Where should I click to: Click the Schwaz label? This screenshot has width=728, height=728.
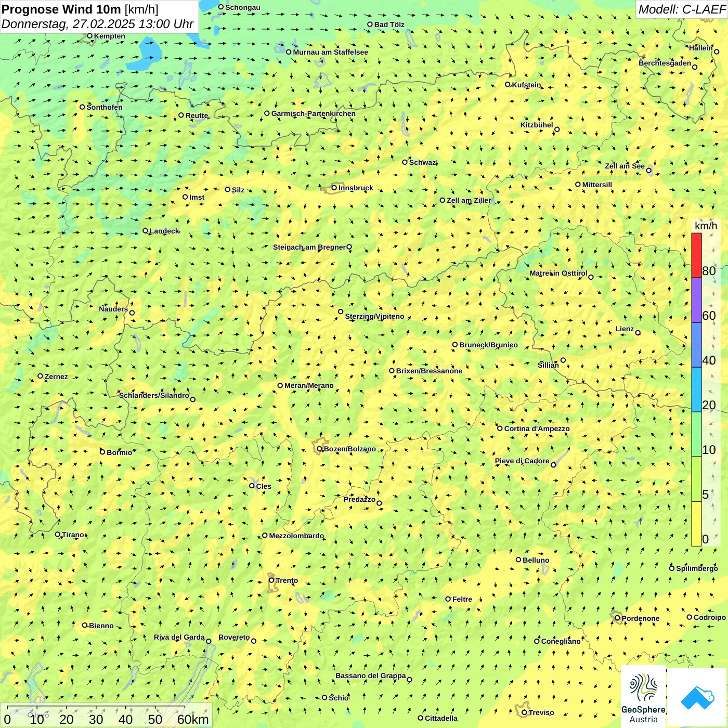(x=422, y=162)
